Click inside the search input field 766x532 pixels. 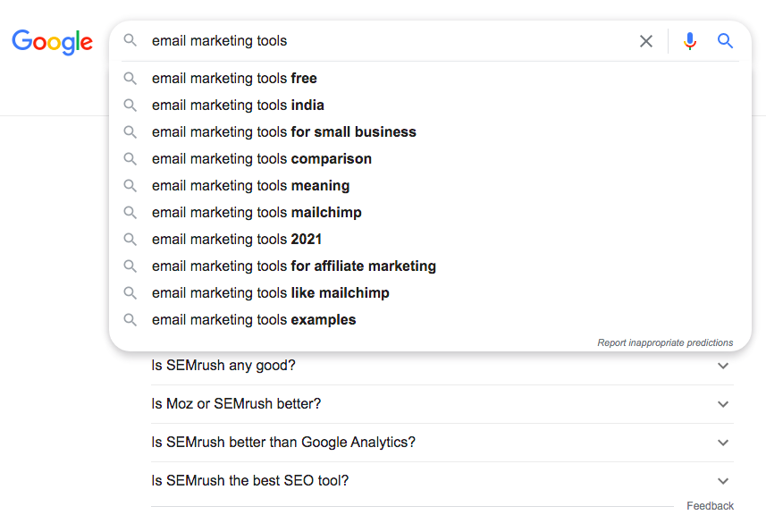coord(358,40)
